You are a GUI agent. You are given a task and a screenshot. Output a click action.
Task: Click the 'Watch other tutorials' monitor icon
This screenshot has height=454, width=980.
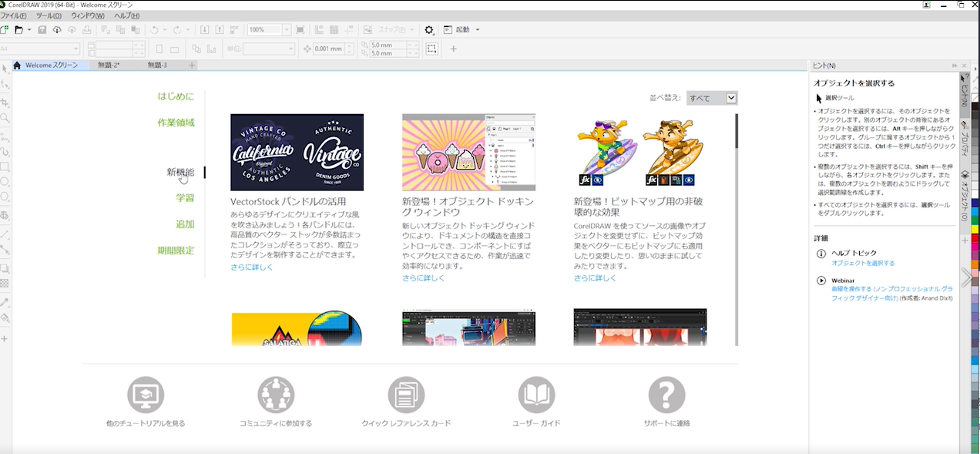(x=146, y=395)
